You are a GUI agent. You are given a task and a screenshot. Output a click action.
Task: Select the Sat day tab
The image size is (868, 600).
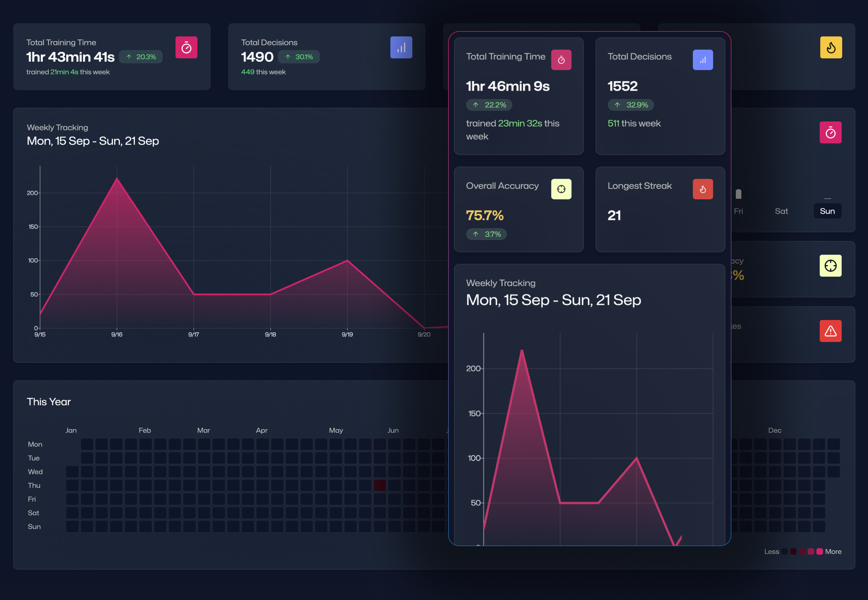point(781,211)
